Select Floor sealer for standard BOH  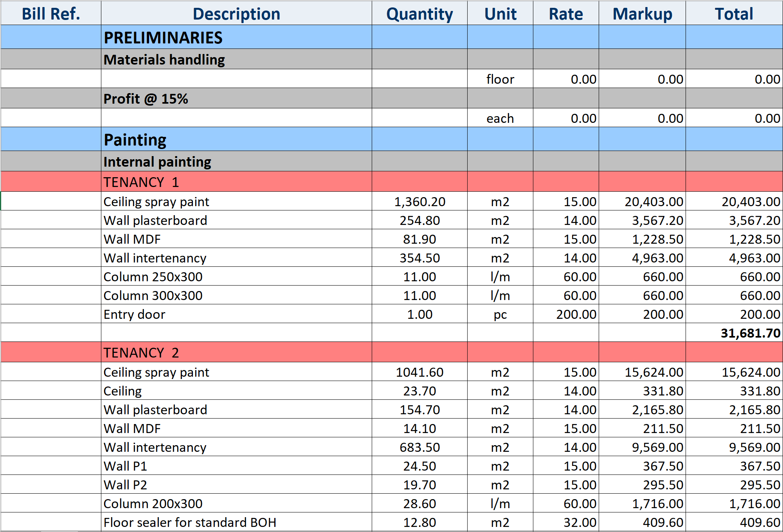(x=190, y=522)
